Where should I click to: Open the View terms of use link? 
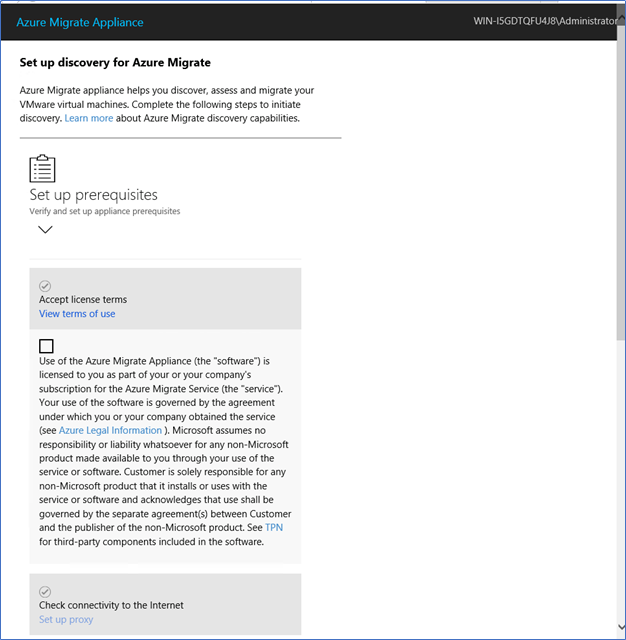click(77, 314)
